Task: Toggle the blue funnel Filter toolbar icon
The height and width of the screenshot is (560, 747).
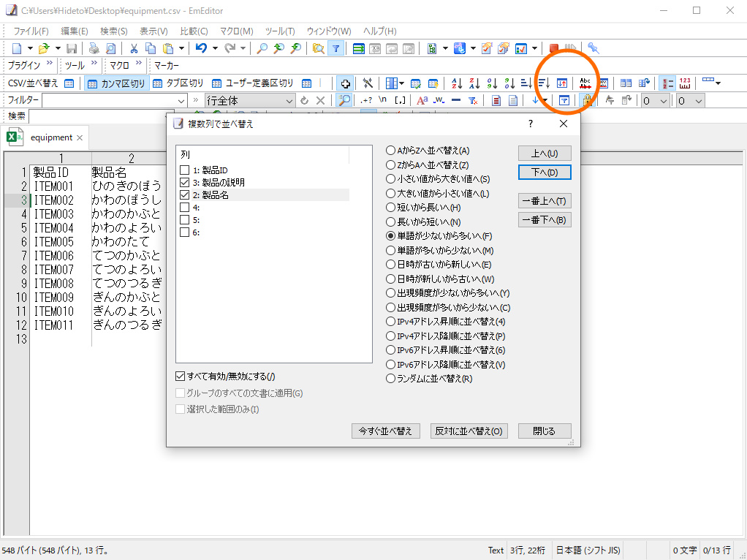Action: (336, 48)
